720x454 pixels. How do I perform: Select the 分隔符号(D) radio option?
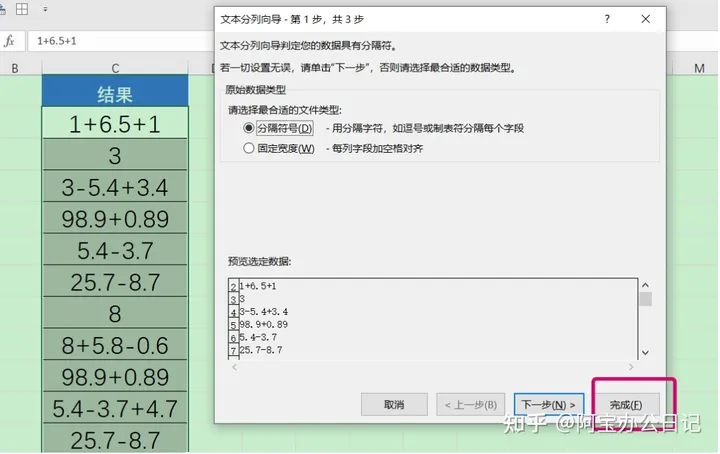click(x=249, y=129)
